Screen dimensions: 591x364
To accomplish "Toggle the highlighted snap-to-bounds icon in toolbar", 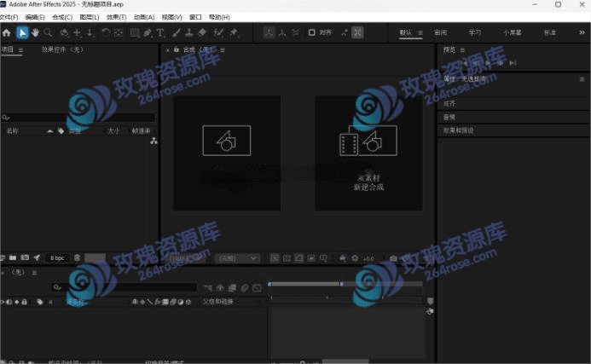I will [x=357, y=32].
